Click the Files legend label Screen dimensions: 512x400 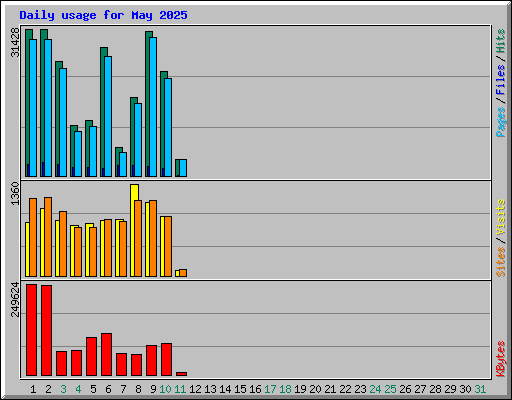(500, 80)
